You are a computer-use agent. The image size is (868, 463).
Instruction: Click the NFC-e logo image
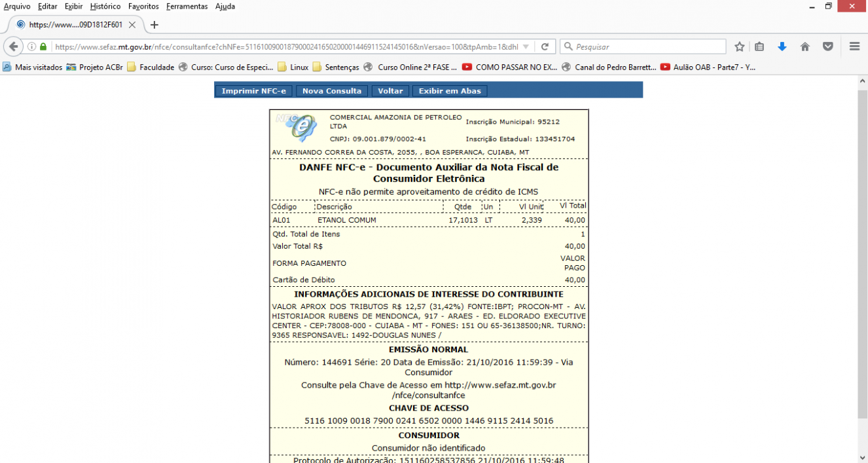[x=296, y=128]
